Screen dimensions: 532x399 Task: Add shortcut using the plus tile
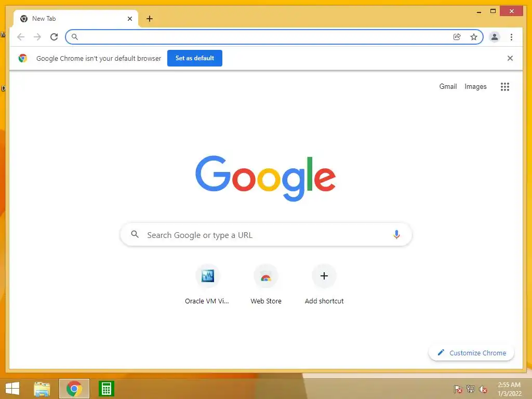point(324,285)
